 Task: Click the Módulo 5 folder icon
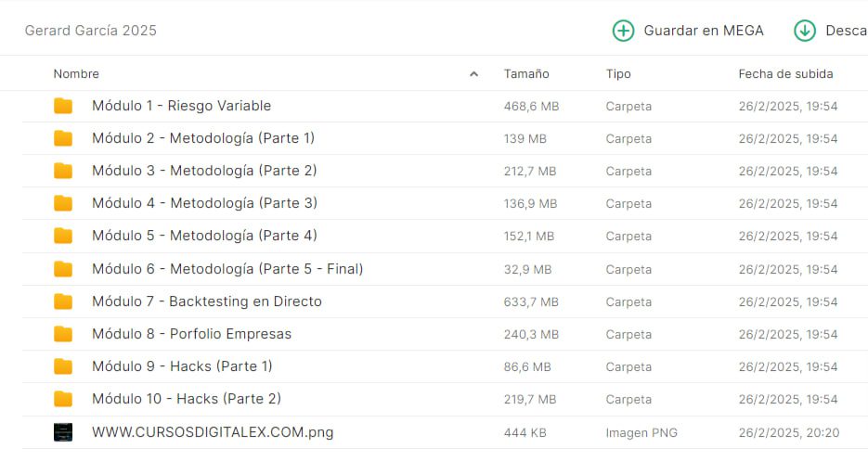tap(63, 236)
